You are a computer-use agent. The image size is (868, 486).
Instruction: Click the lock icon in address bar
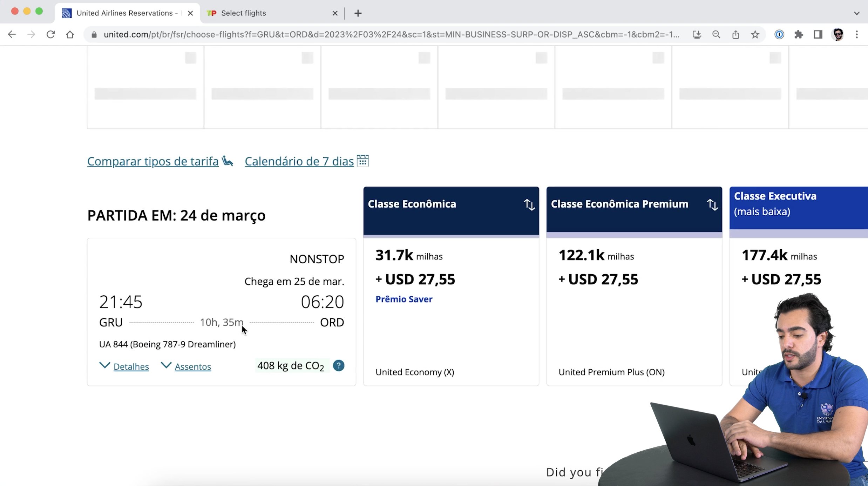point(94,34)
